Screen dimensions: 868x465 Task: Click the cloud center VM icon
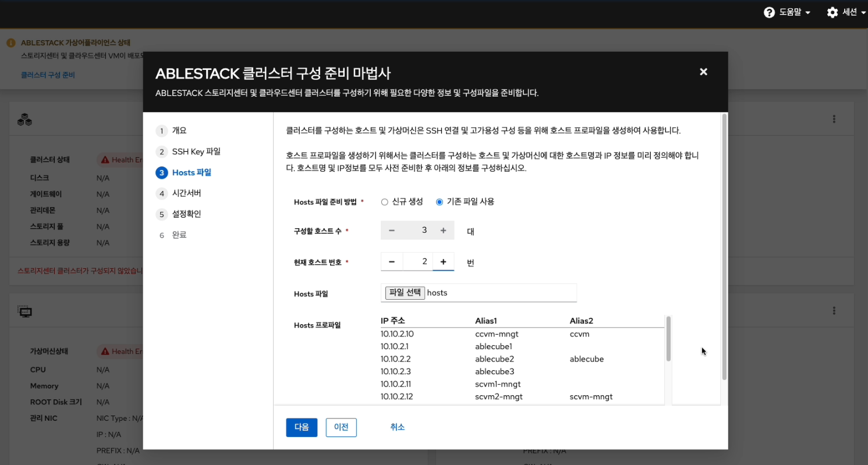[x=24, y=311]
